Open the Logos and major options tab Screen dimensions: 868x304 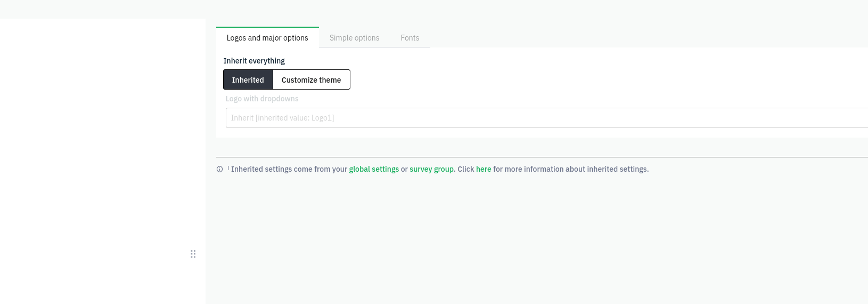pyautogui.click(x=267, y=38)
